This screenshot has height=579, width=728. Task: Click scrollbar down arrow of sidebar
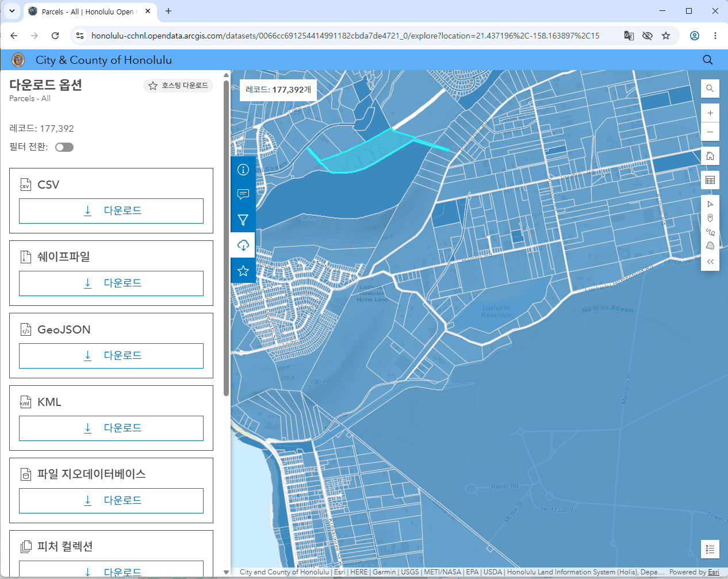pos(226,572)
